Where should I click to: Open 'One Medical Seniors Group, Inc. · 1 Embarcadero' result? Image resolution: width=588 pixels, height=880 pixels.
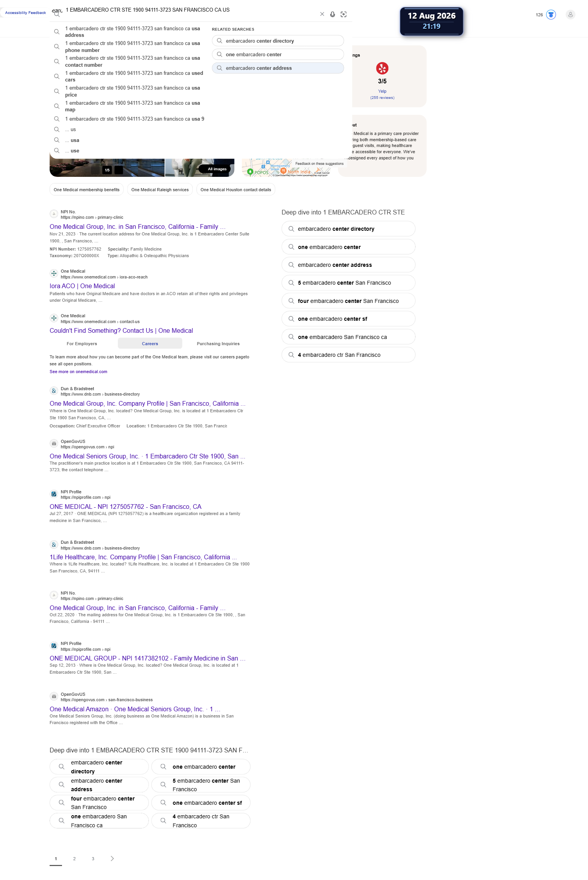point(147,456)
